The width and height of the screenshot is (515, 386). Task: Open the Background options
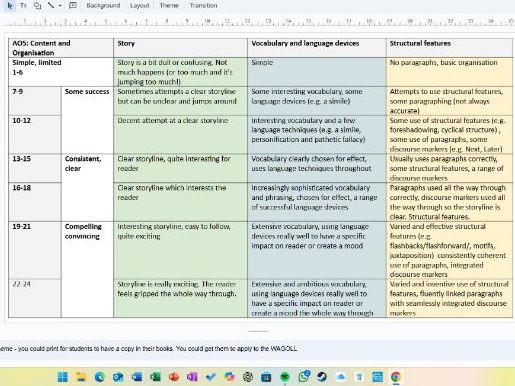103,5
